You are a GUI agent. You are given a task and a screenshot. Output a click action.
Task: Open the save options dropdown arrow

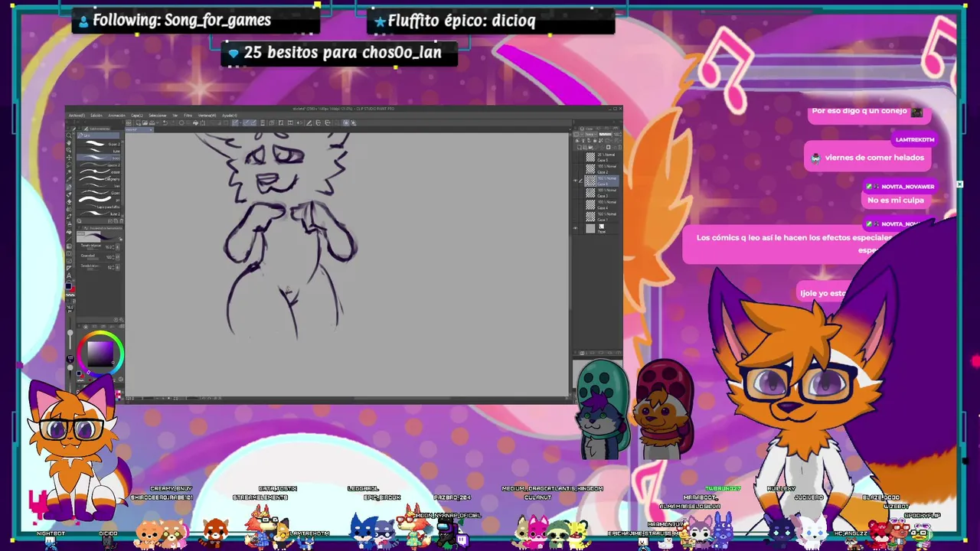[x=157, y=122]
